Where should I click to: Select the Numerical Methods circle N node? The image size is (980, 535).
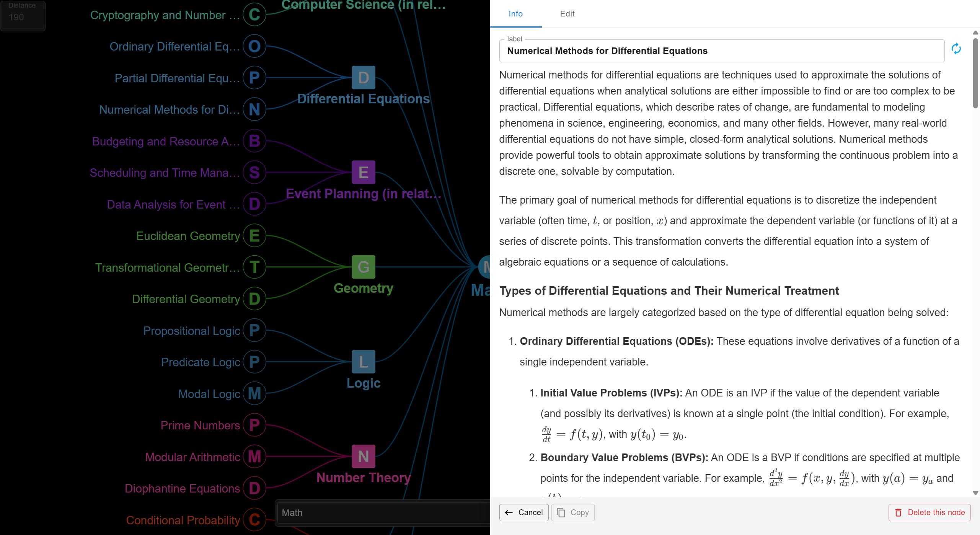(x=254, y=109)
